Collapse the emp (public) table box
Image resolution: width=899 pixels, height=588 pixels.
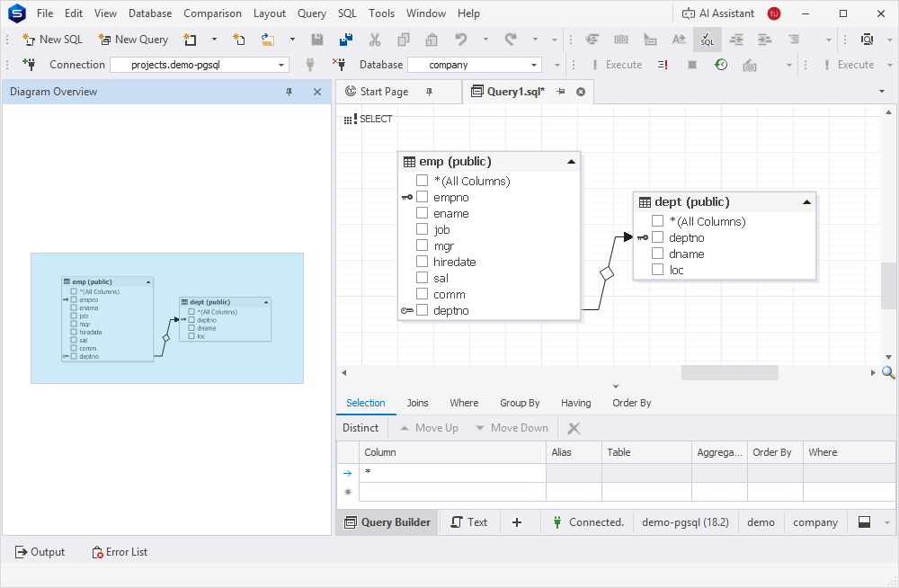click(571, 162)
